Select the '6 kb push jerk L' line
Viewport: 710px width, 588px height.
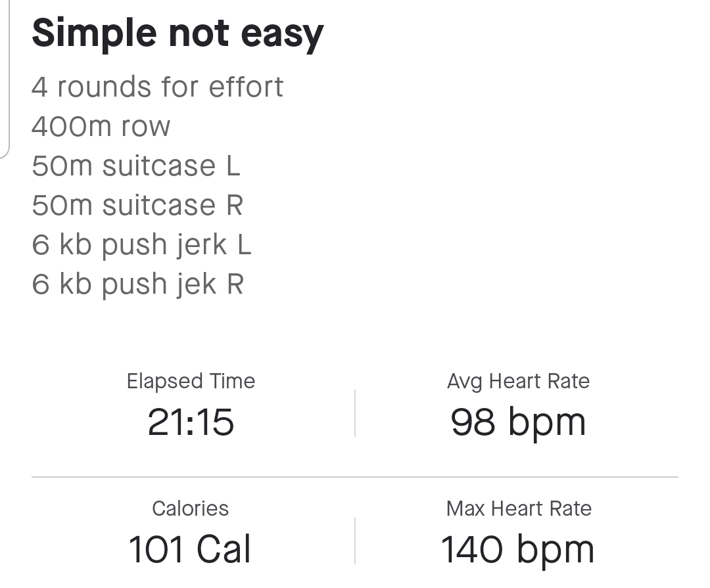pos(141,245)
